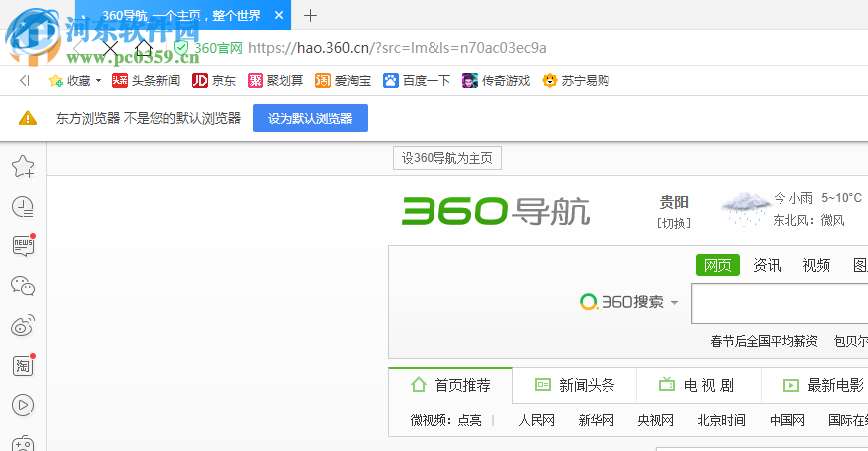Open 人民网 link
This screenshot has height=451, width=868.
(x=537, y=420)
